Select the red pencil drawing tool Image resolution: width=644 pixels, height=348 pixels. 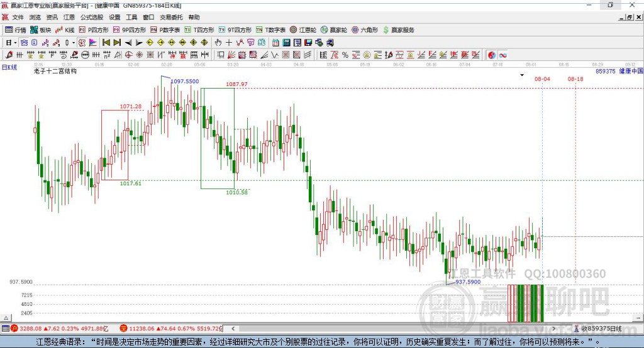(x=9, y=55)
